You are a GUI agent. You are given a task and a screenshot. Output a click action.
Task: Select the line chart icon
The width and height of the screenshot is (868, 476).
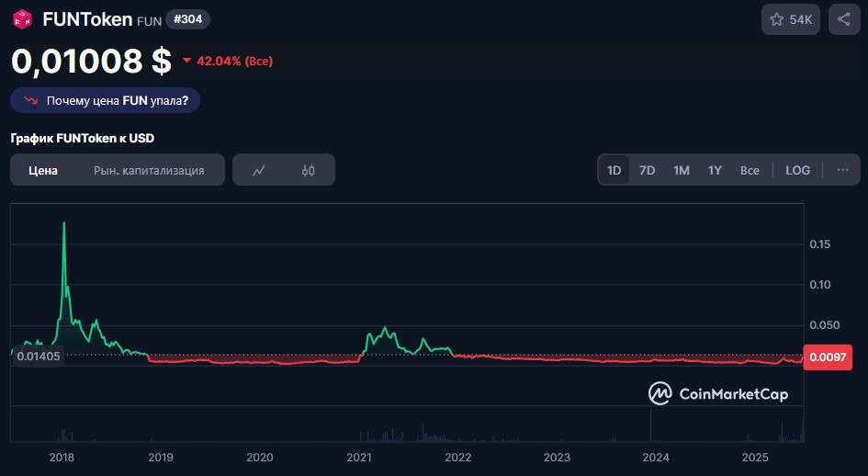coord(258,170)
